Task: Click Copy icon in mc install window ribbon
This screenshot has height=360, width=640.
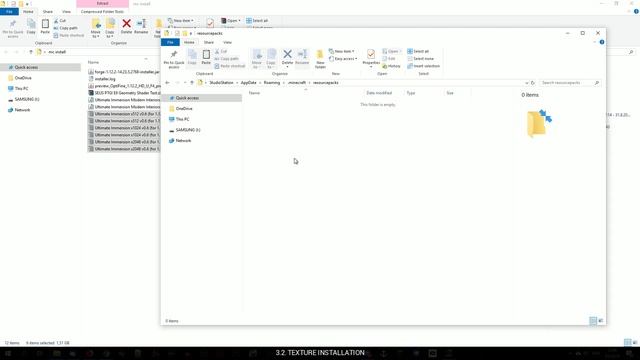Action: 31,27
